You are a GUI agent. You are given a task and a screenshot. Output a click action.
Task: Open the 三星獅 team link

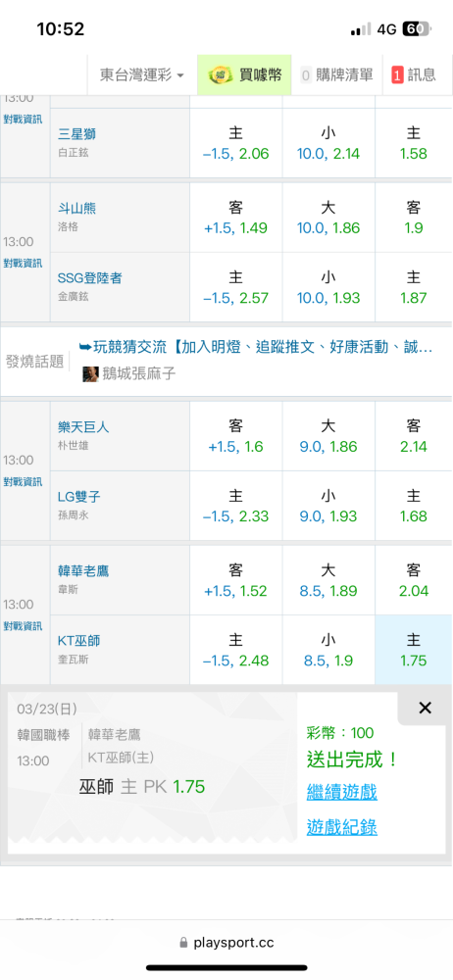pos(76,133)
